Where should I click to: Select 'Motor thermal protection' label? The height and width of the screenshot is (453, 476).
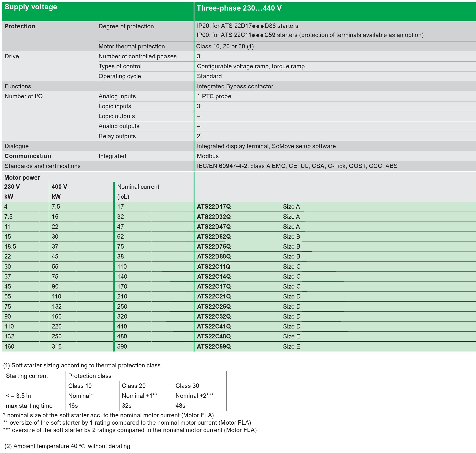131,46
